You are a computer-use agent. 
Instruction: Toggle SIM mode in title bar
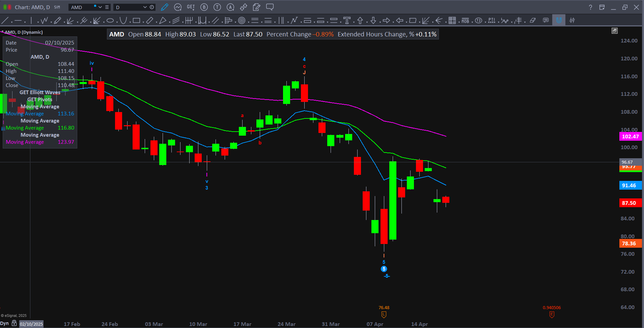pyautogui.click(x=57, y=7)
